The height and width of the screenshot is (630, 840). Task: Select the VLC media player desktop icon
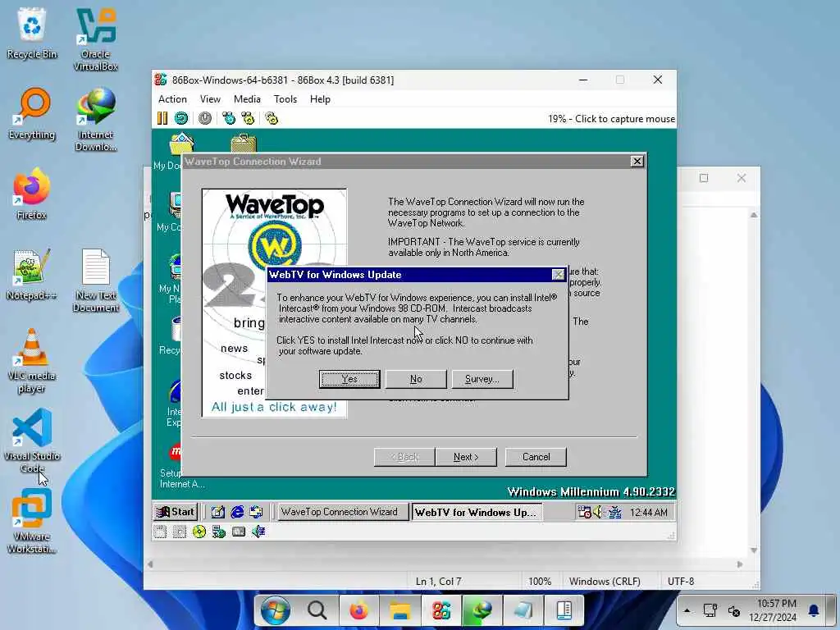(32, 361)
